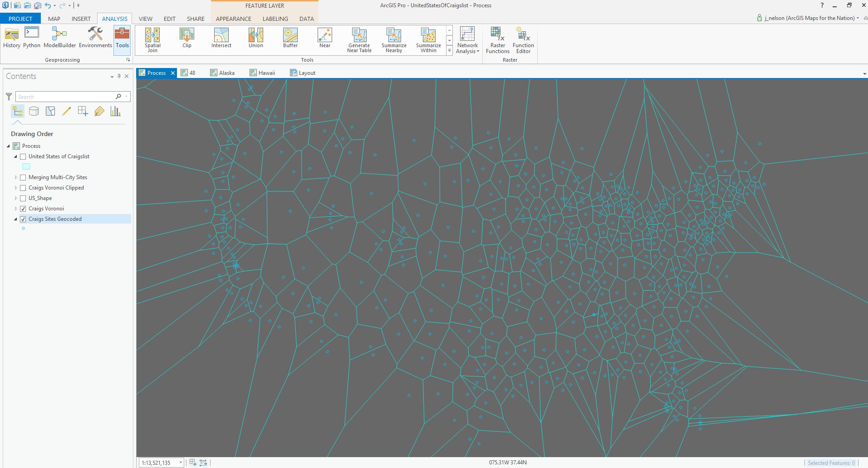This screenshot has width=868, height=468.
Task: Run the Spatial Join tool
Action: click(152, 40)
